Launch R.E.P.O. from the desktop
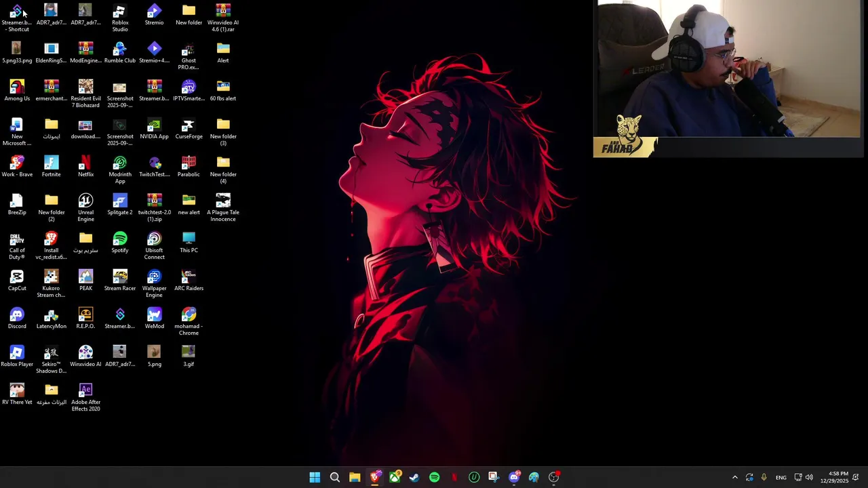The image size is (868, 488). pyautogui.click(x=85, y=319)
